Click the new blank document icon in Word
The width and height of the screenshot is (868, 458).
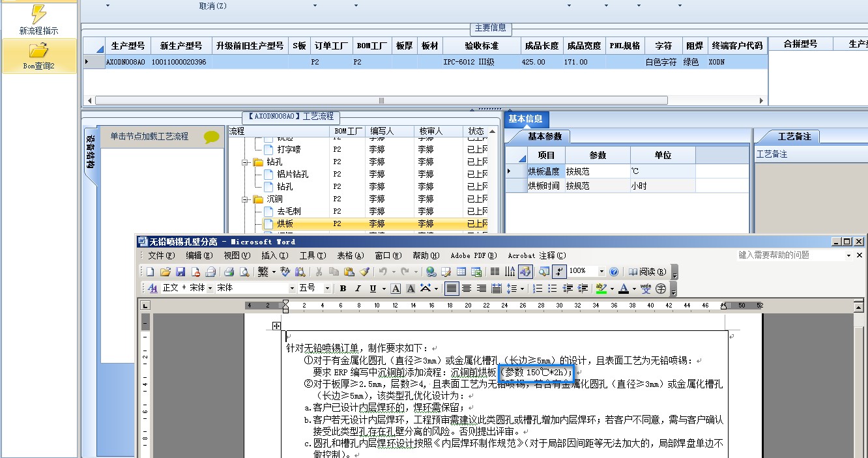(150, 272)
